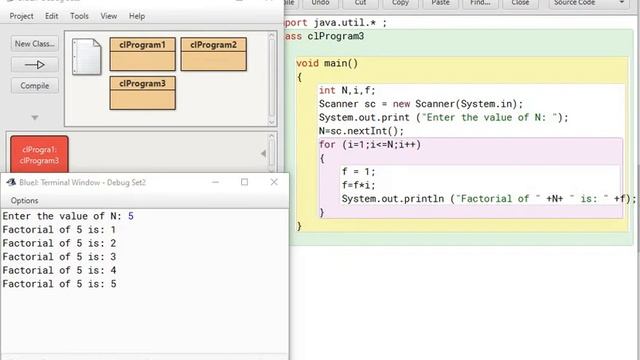Open the Help menu

click(x=137, y=16)
